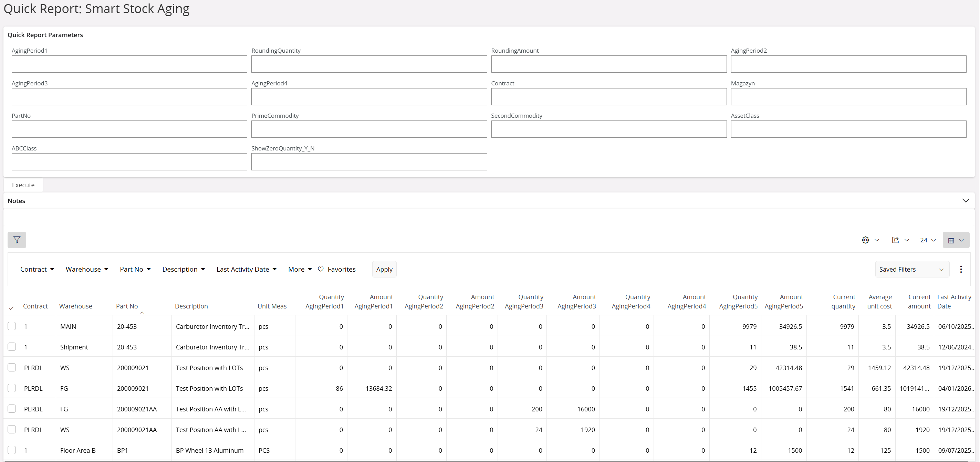
Task: Expand the Notes section chevron
Action: 966,201
